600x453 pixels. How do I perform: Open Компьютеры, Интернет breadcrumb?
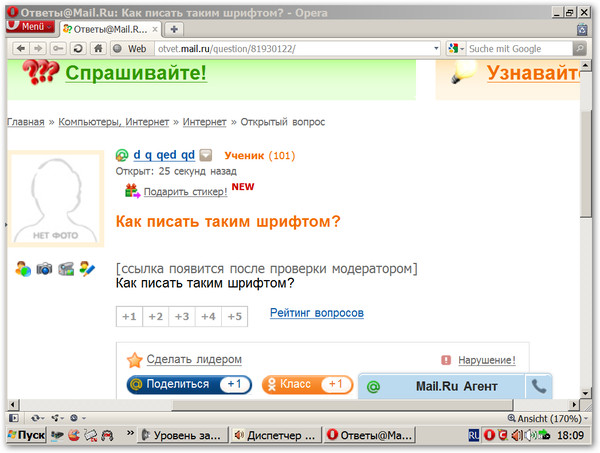tap(114, 122)
